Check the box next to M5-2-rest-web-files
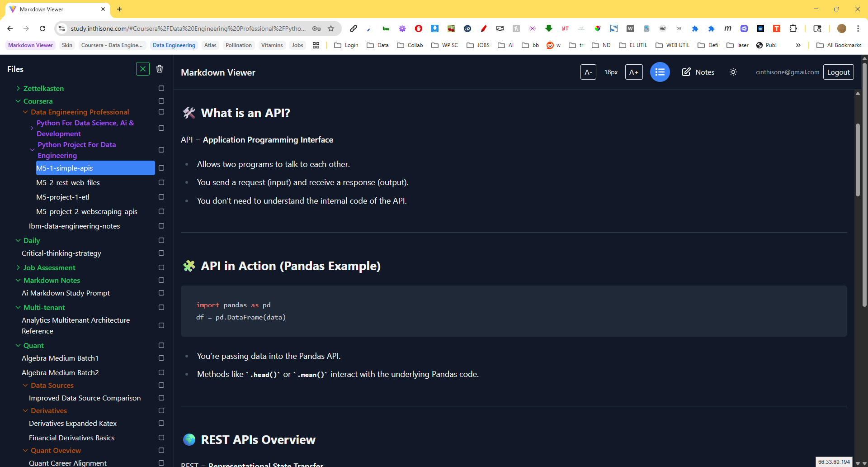Screen dimensions: 868x467 coord(161,182)
